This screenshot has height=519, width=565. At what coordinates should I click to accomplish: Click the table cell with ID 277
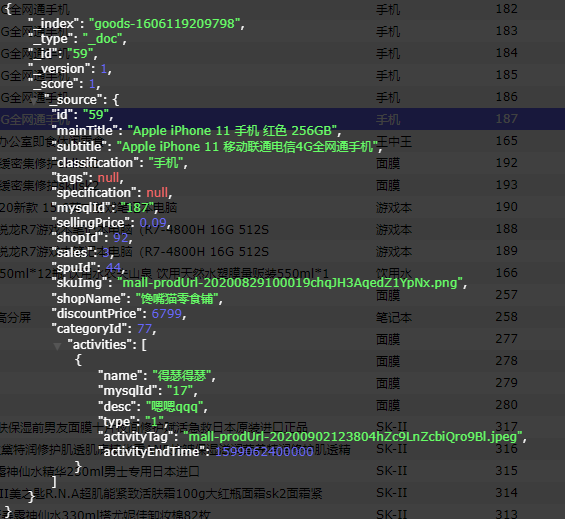click(x=506, y=338)
